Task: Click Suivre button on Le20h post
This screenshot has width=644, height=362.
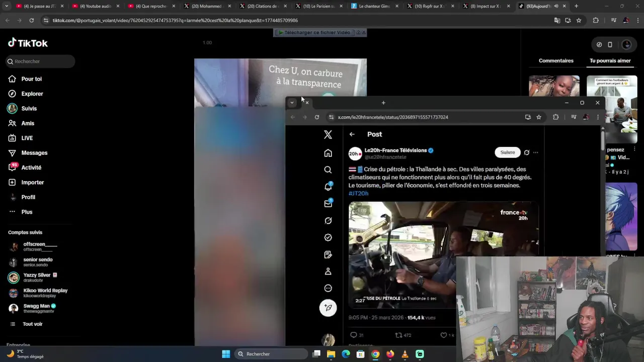Action: [507, 152]
